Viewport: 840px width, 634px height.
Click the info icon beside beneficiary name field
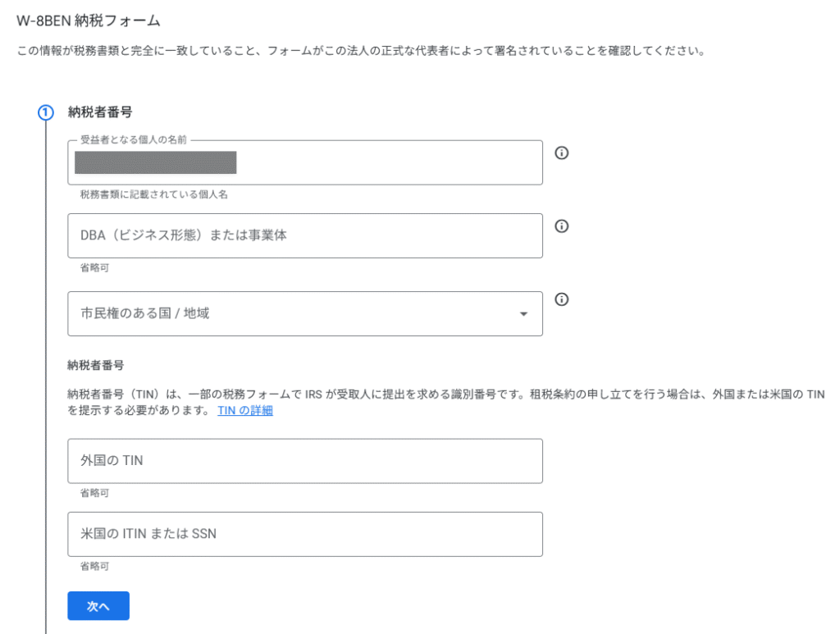tap(562, 153)
